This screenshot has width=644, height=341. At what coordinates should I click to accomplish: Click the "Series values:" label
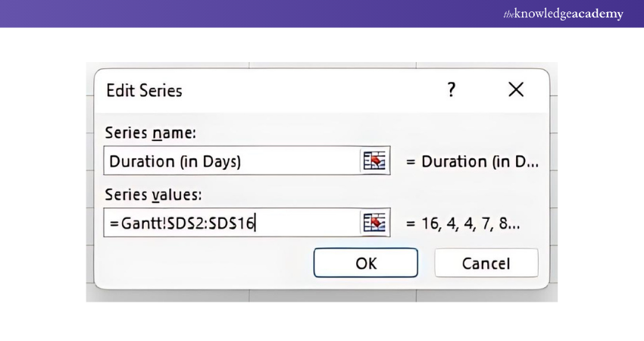point(154,194)
